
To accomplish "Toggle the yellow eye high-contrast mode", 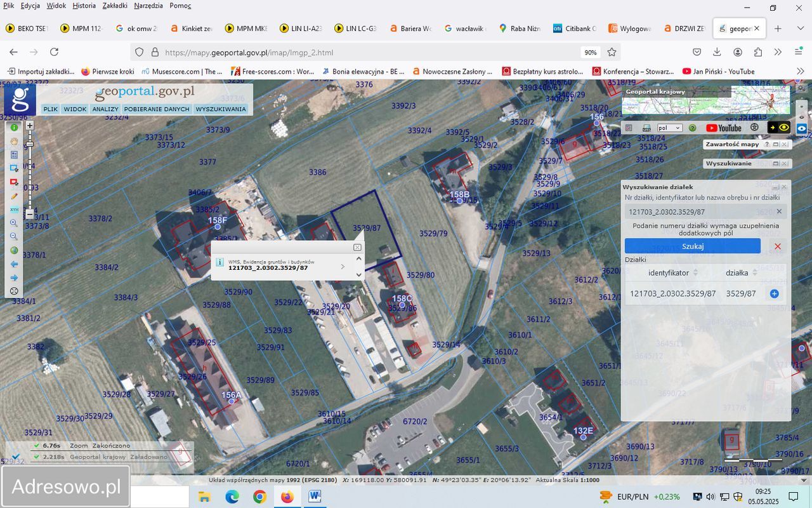I will coord(784,128).
